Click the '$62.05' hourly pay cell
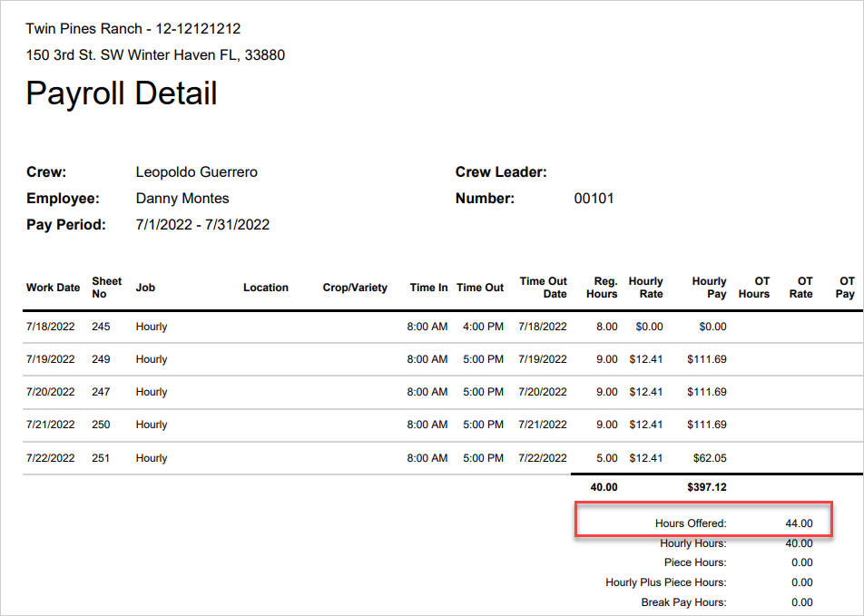The image size is (864, 616). (710, 458)
